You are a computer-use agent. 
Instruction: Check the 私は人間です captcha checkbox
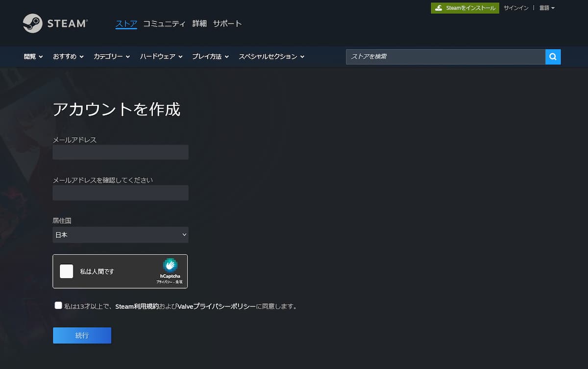point(67,271)
